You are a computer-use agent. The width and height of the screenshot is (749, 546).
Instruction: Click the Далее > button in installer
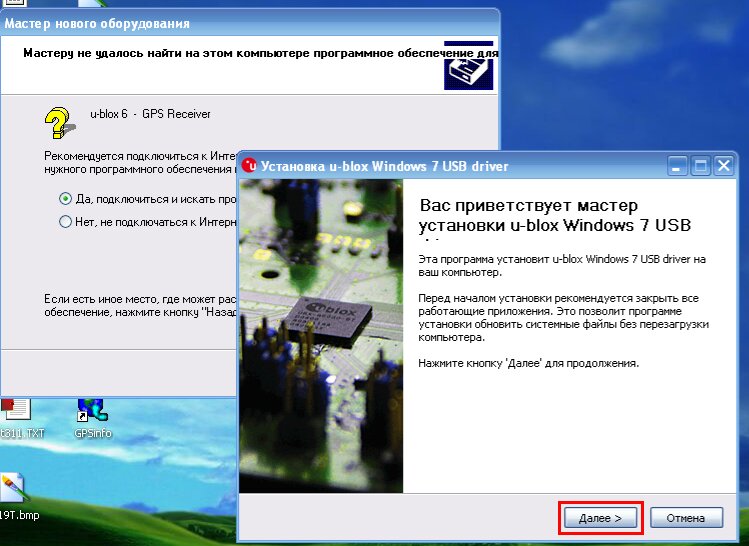(600, 518)
